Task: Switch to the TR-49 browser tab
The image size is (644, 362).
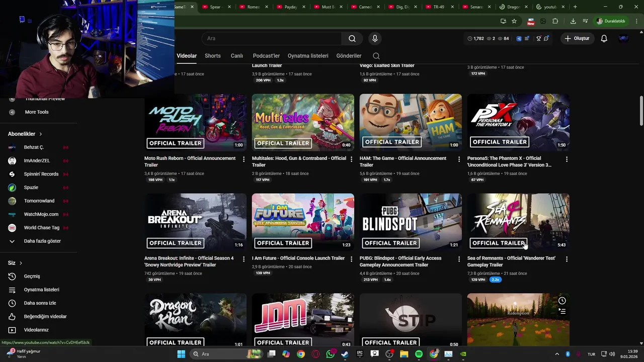Action: click(439, 7)
